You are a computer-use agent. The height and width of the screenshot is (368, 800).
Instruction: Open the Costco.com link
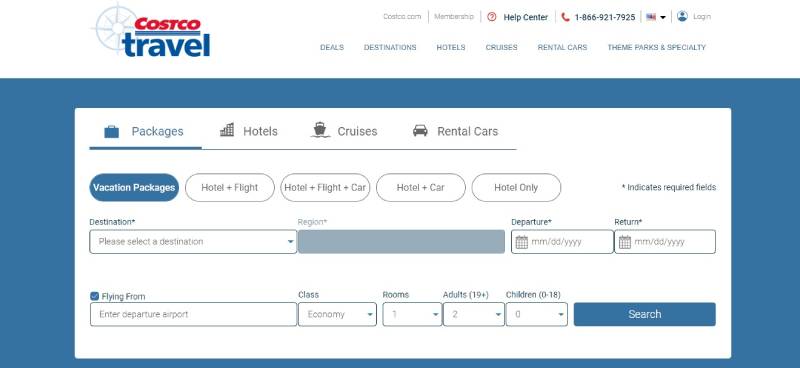pyautogui.click(x=403, y=17)
